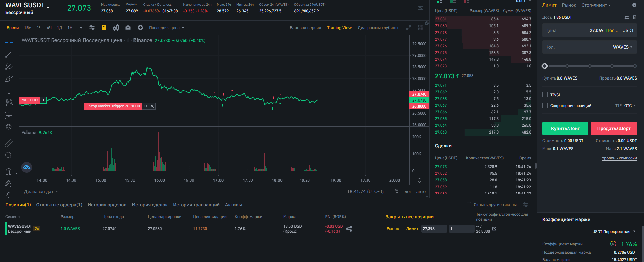Select the ruler measure tool
The image size is (644, 262).
(x=9, y=143)
